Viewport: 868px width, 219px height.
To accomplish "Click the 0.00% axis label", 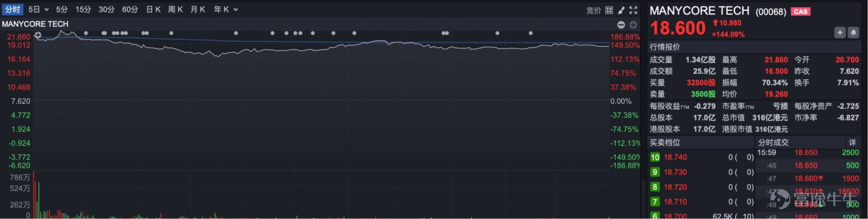I will pyautogui.click(x=621, y=101).
